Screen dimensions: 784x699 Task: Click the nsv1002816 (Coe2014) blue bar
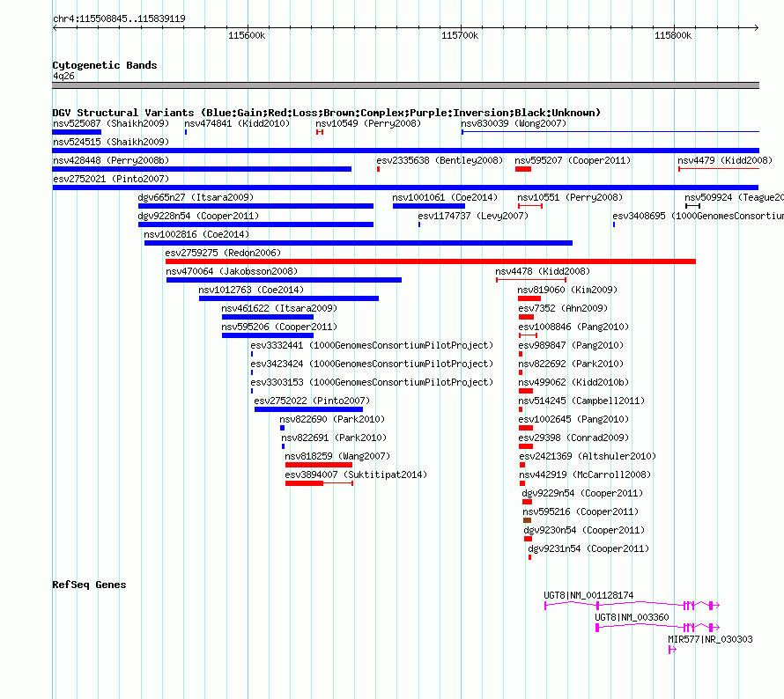coord(359,243)
